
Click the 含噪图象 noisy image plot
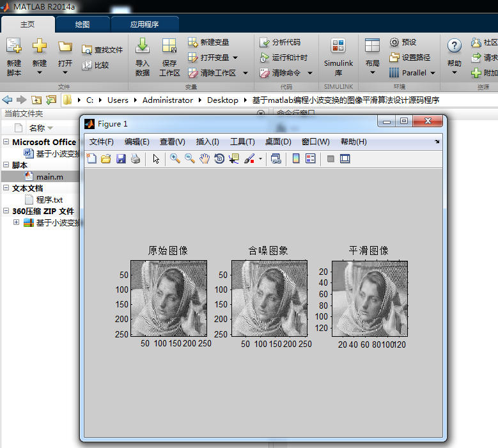pos(269,298)
